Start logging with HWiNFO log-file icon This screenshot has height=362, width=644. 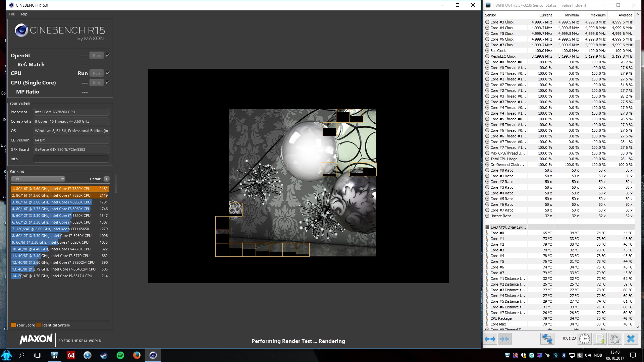click(x=600, y=339)
